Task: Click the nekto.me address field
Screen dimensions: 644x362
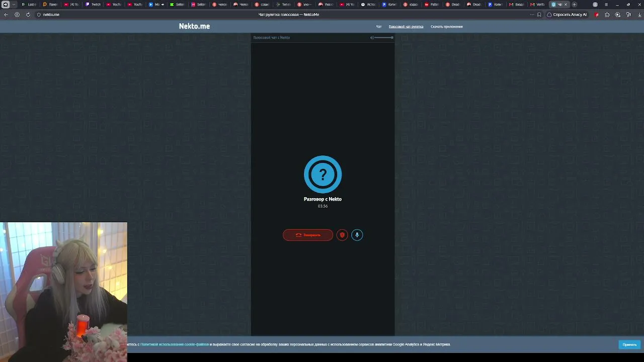Action: click(x=51, y=15)
